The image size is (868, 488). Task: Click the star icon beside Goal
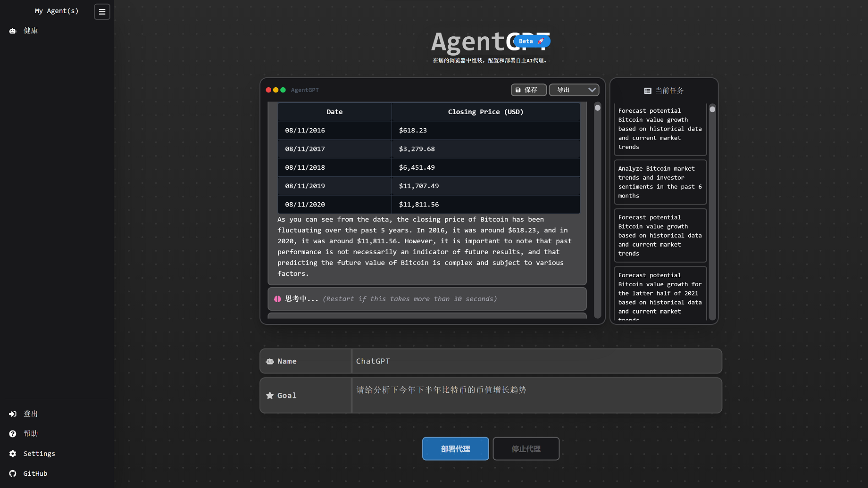coord(270,396)
